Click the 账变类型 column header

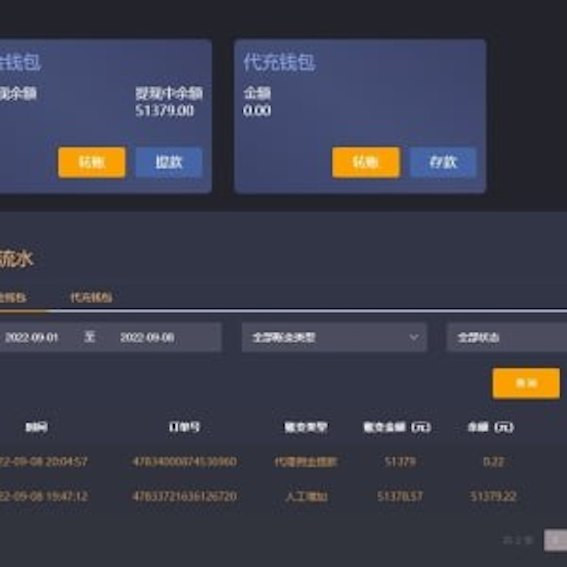tap(306, 427)
